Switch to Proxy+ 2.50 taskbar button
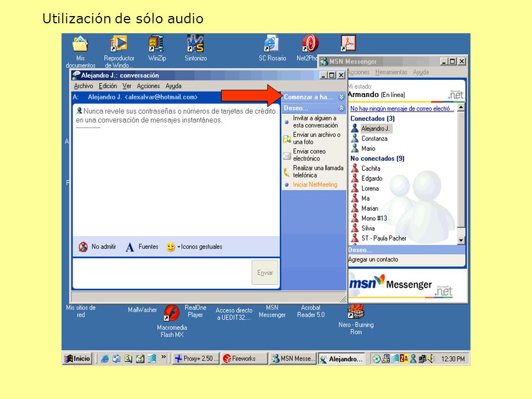The image size is (532, 399). [196, 359]
